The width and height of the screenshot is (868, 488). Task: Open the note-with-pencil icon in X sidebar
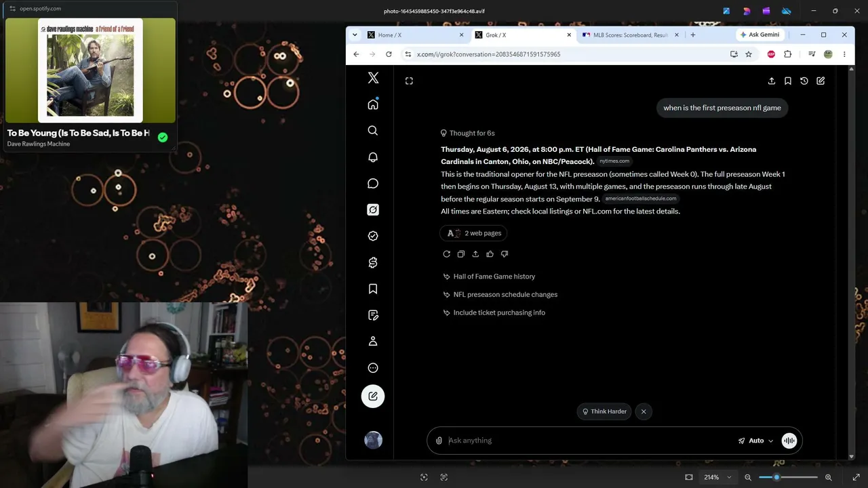(373, 315)
